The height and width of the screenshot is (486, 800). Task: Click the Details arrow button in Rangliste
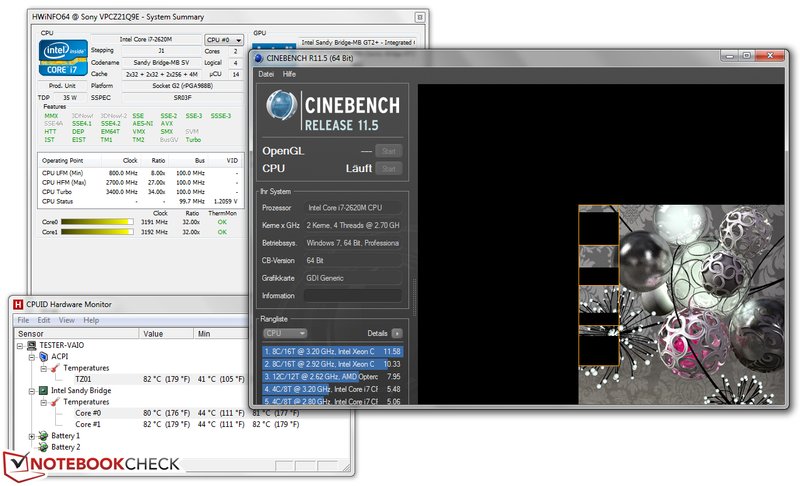[x=397, y=334]
